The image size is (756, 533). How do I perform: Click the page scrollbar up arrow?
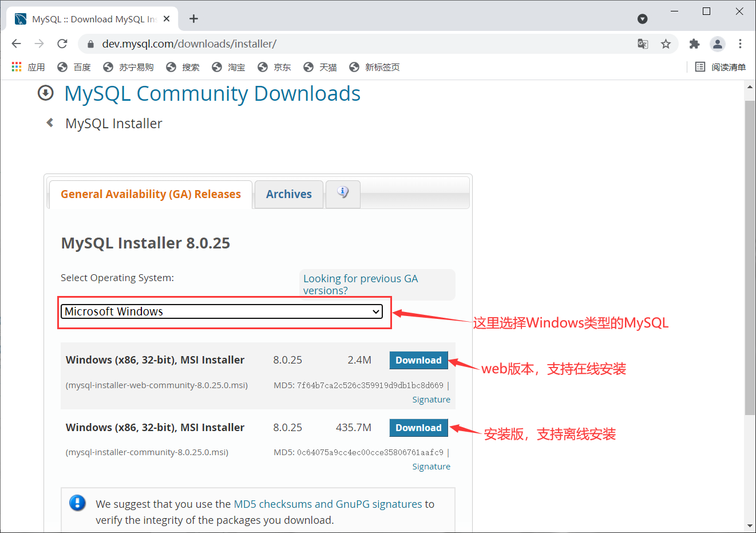click(x=750, y=87)
